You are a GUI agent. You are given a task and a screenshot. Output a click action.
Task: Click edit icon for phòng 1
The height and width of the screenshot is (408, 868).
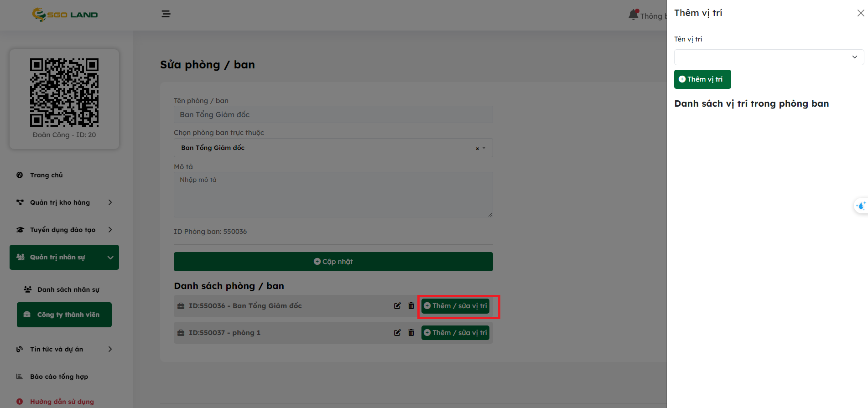click(397, 333)
